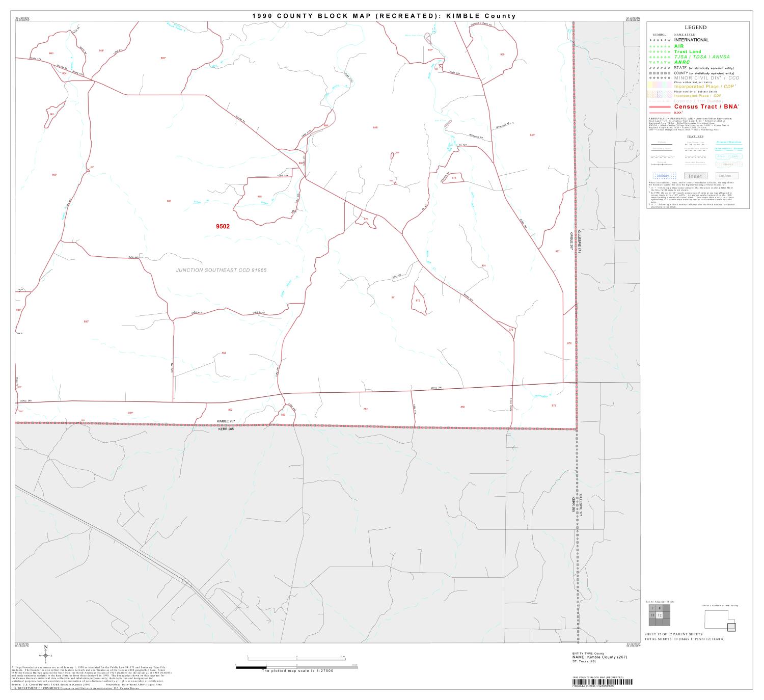Click the Stream / Shoreline feature label
The image size is (764, 700).
(x=729, y=142)
